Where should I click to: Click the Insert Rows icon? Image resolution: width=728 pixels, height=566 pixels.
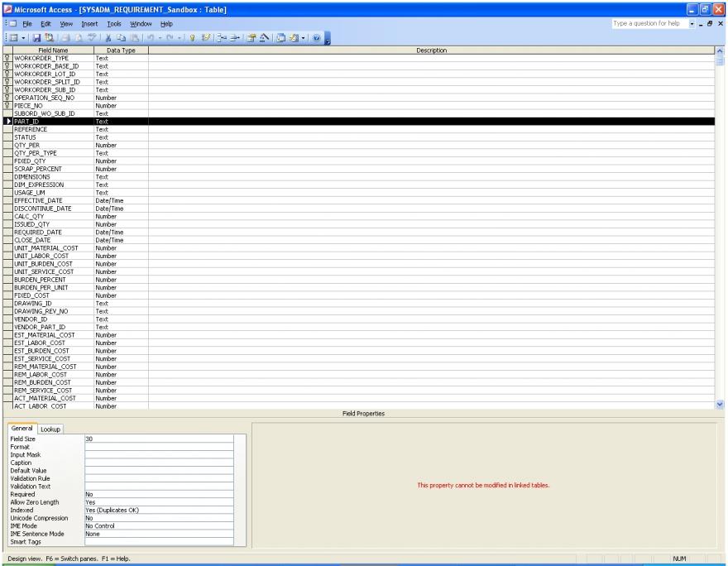pyautogui.click(x=222, y=38)
